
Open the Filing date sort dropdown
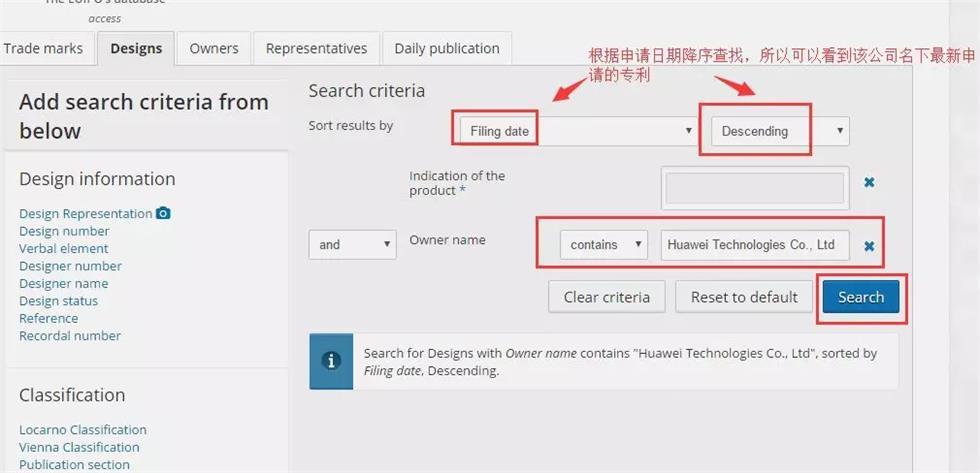[577, 131]
